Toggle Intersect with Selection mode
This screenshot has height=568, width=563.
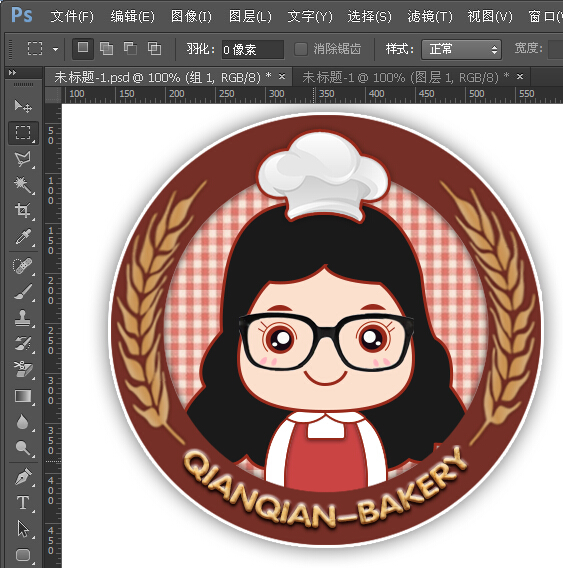click(154, 49)
